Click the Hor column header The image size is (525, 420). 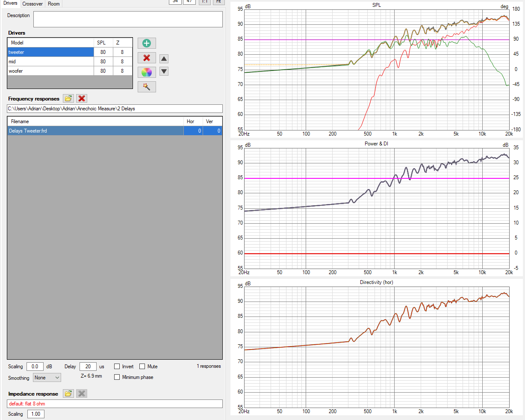[193, 121]
